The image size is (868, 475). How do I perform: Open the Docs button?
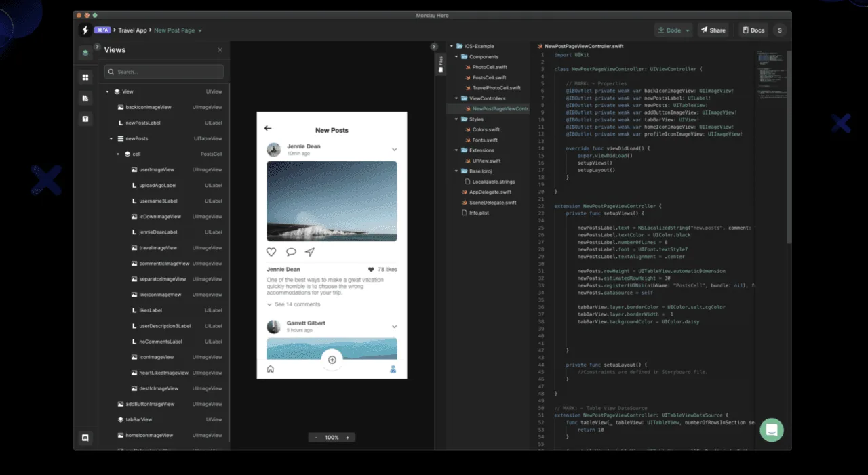(753, 30)
